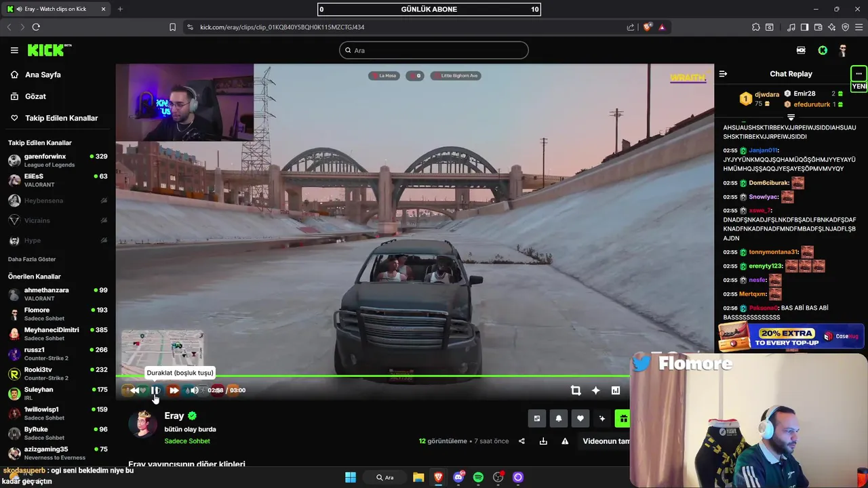Open Heybensena offline channel
This screenshot has height=488, width=868.
58,201
